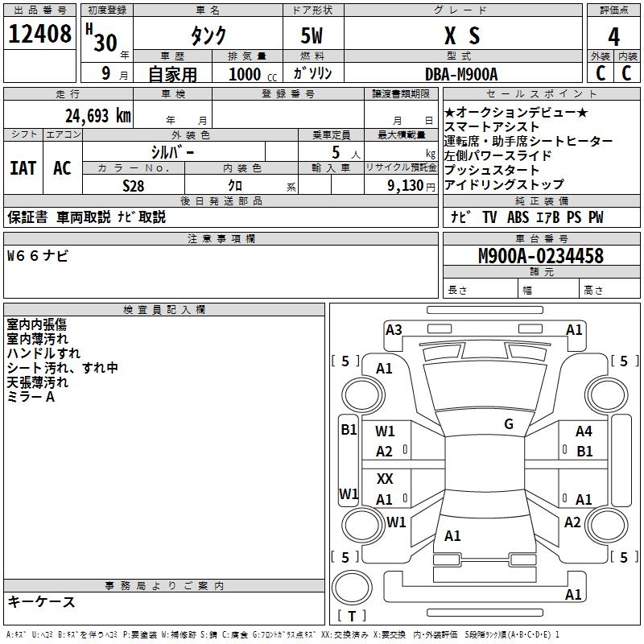Select inspector note 室内内張傷
The width and height of the screenshot is (644, 644).
[37, 324]
